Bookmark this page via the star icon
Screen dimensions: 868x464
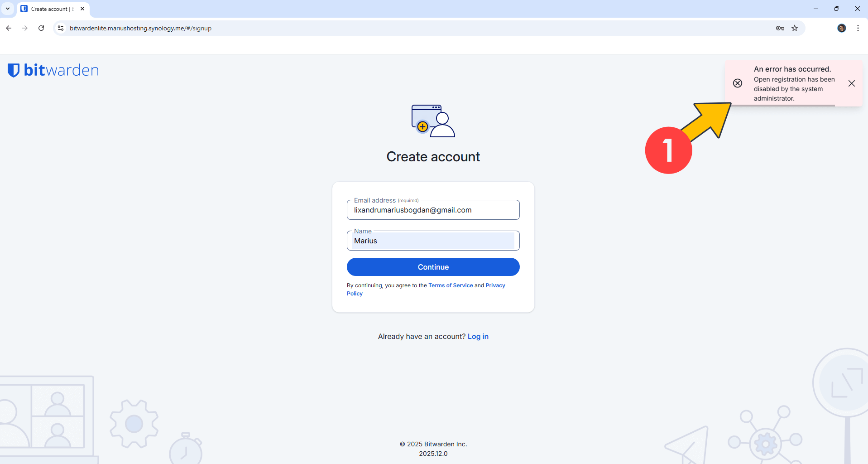tap(795, 28)
